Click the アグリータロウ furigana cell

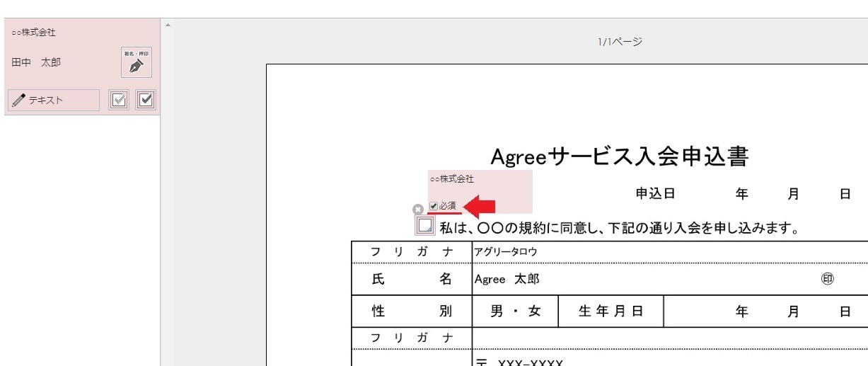pyautogui.click(x=506, y=251)
